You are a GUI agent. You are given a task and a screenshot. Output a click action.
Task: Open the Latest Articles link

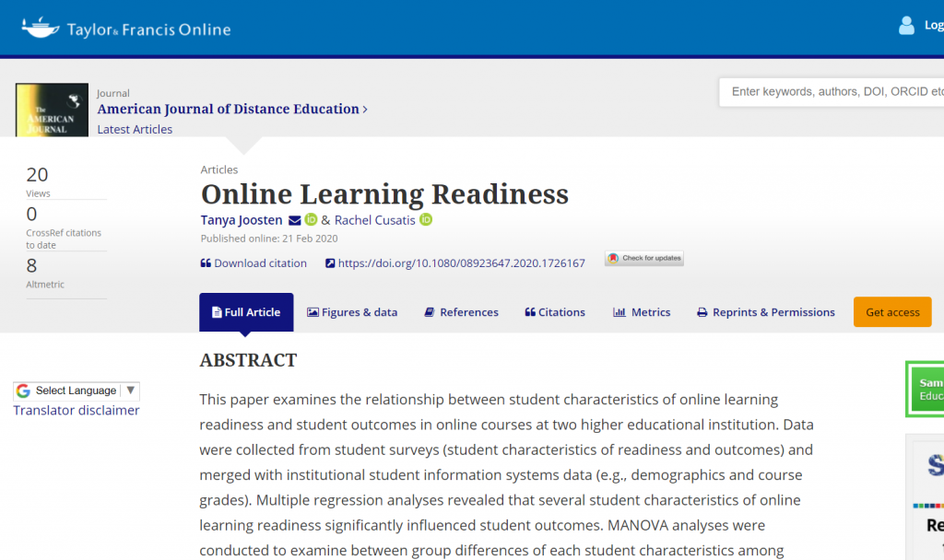(135, 129)
